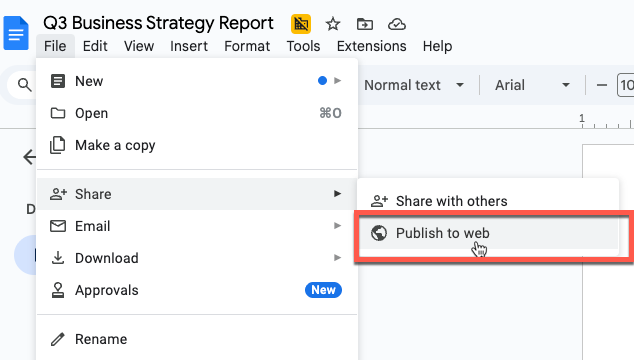Click the globe icon beside Publish to web
This screenshot has height=360, width=634.
coord(379,233)
